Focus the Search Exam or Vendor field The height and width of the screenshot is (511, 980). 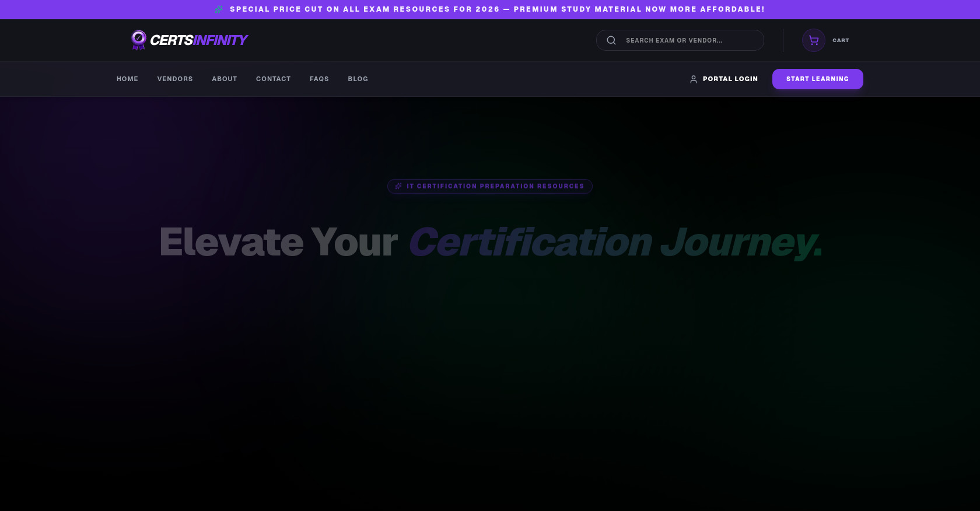pyautogui.click(x=680, y=40)
